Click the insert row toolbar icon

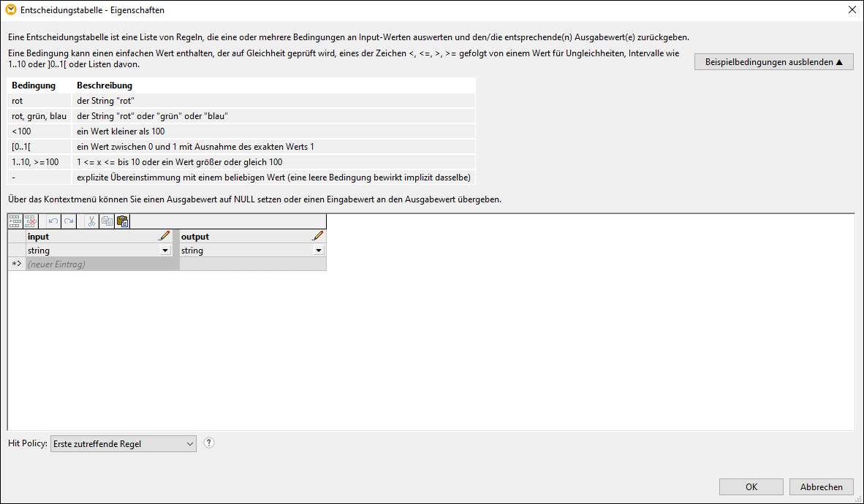click(15, 221)
